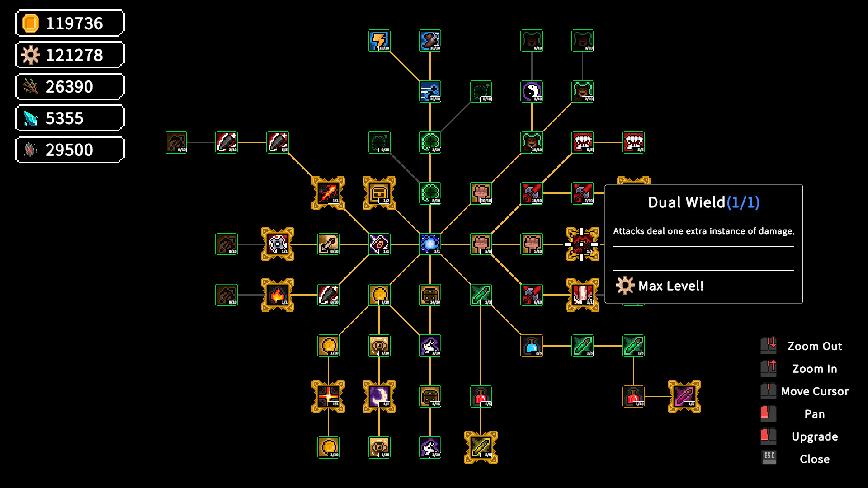Click the Pan control hint
This screenshot has height=488, width=868.
coord(793,414)
